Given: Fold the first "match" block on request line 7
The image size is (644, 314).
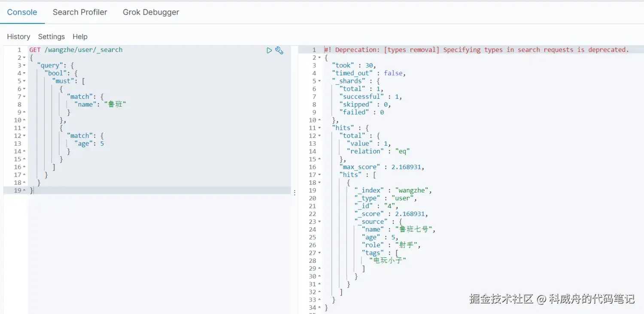Looking at the screenshot, I should coord(24,97).
